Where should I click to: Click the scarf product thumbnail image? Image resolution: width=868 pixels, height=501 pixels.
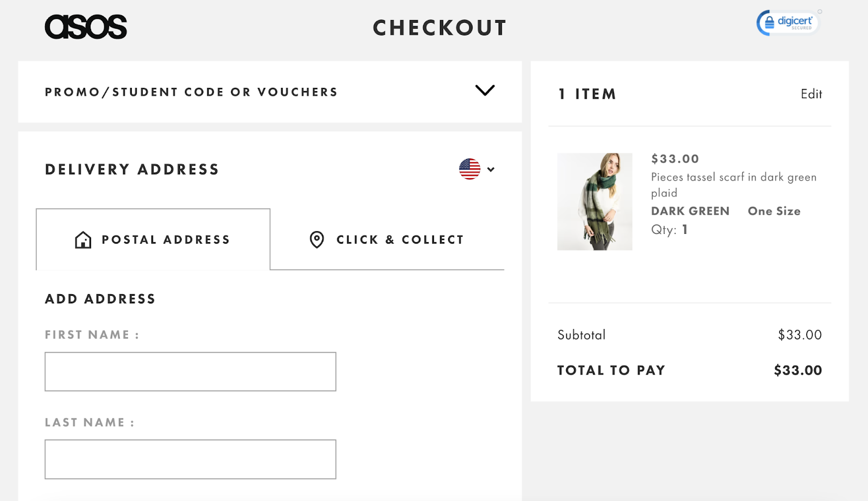tap(595, 201)
